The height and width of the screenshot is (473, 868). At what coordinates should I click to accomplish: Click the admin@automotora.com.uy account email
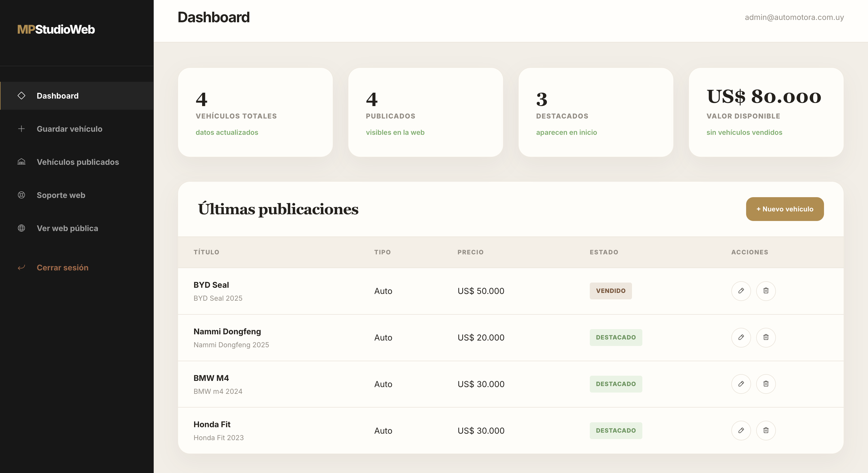[794, 17]
